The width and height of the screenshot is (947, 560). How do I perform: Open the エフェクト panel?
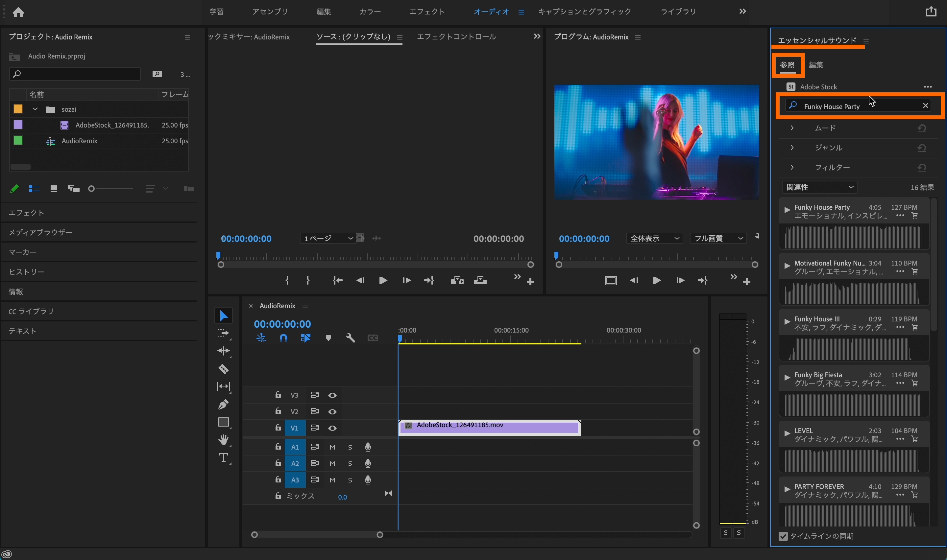(26, 213)
